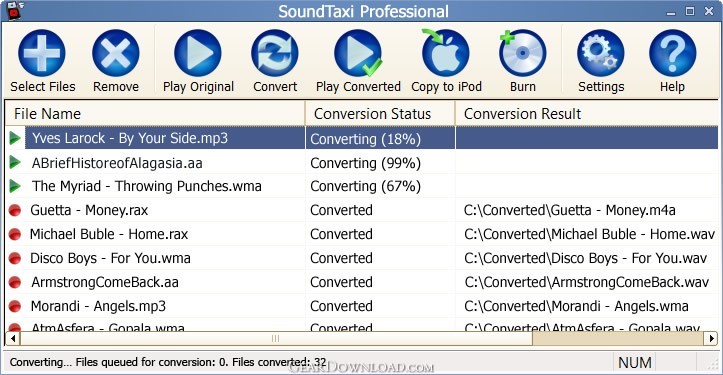Viewport: 723px width, 375px height.
Task: Minimize the SoundTaxi Professional window
Action: coord(671,12)
